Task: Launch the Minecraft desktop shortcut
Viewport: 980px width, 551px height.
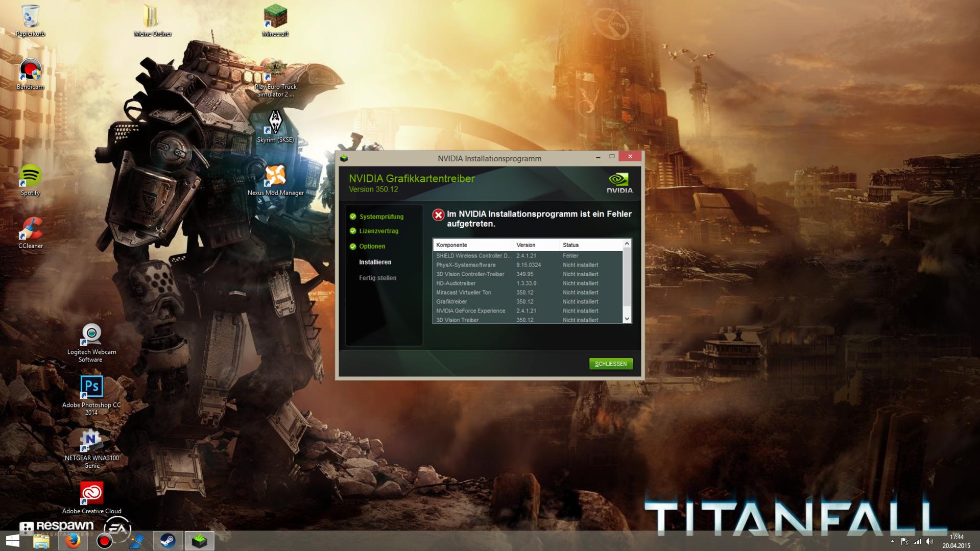Action: click(x=275, y=20)
